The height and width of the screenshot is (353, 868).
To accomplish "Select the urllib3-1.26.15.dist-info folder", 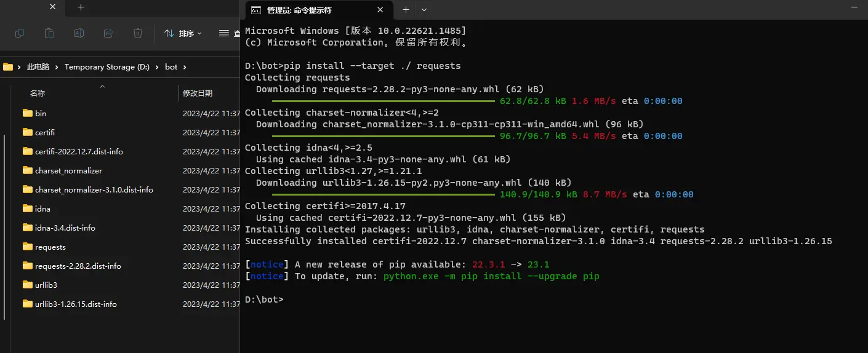I will 76,304.
